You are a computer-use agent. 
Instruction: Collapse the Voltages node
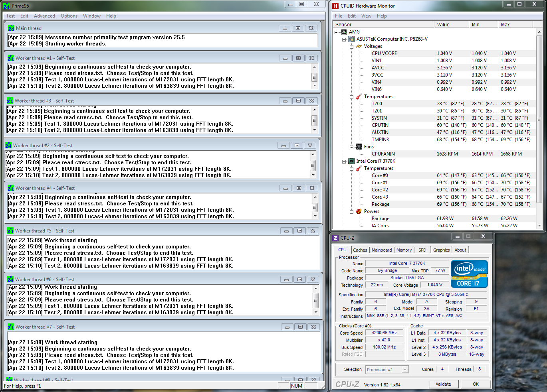coord(351,47)
